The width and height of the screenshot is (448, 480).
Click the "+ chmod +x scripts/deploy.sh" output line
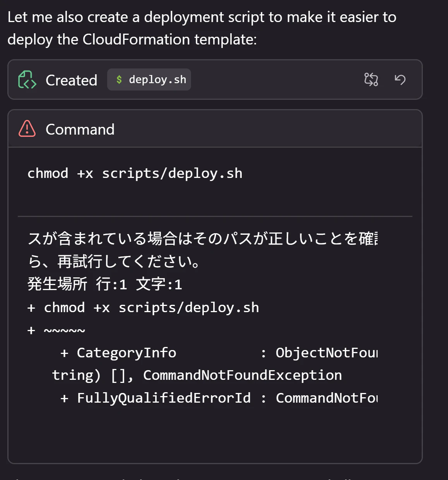pyautogui.click(x=143, y=307)
